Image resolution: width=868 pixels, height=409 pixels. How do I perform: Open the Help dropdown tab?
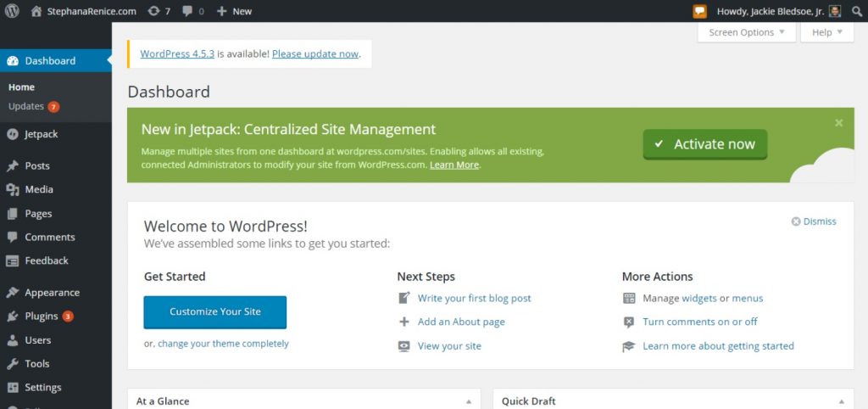(826, 32)
